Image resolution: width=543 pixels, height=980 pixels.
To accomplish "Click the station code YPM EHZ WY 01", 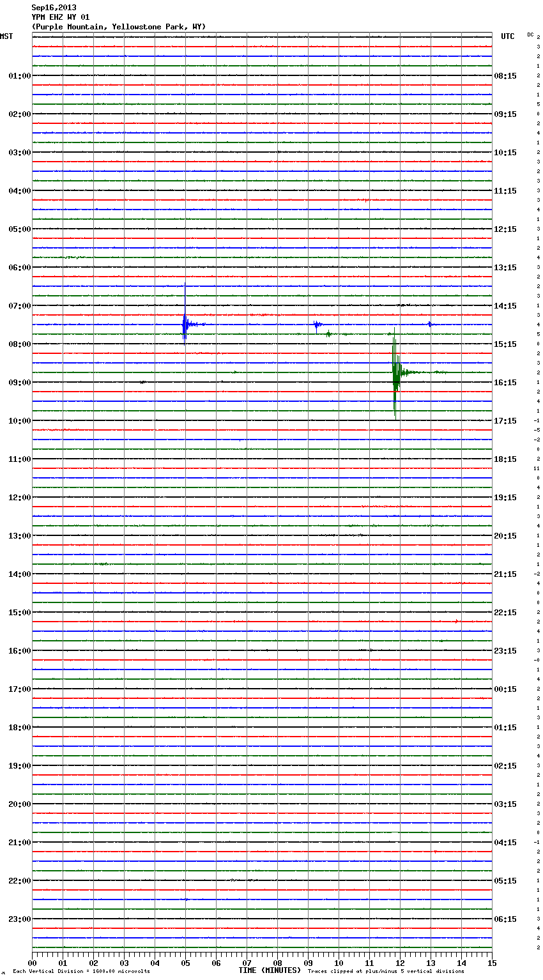I will coord(61,17).
